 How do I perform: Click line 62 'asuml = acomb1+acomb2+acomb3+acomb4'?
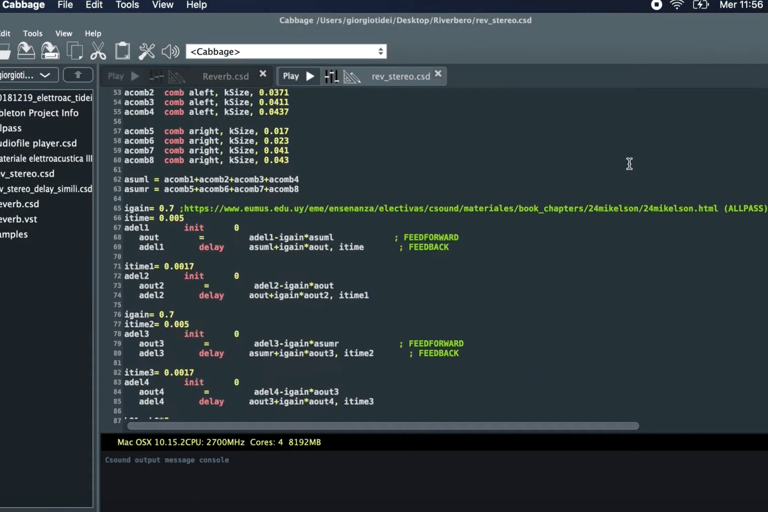click(x=211, y=179)
